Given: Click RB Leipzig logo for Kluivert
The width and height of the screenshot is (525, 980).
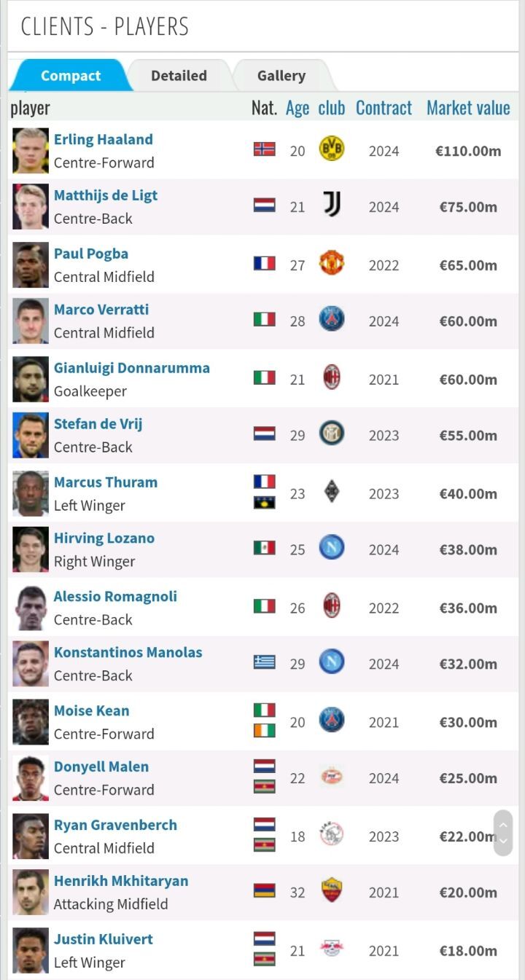Looking at the screenshot, I should point(332,949).
